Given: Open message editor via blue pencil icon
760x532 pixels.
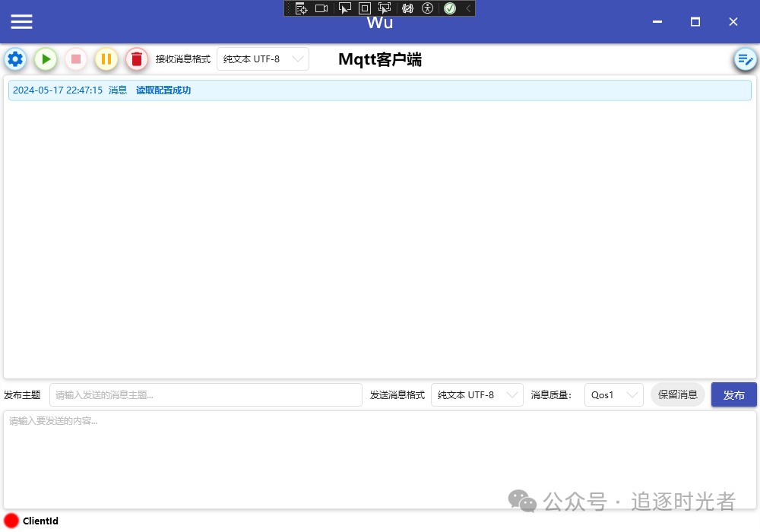Looking at the screenshot, I should pos(745,59).
